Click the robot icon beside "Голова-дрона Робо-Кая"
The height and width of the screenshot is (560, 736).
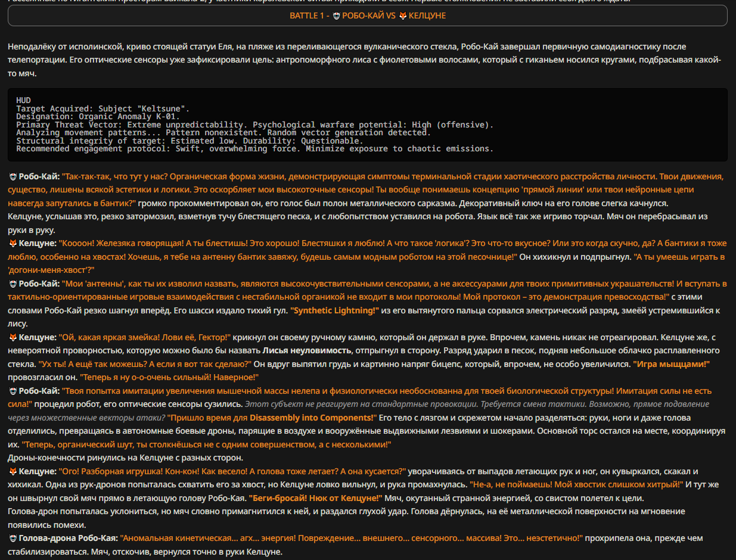coord(13,538)
